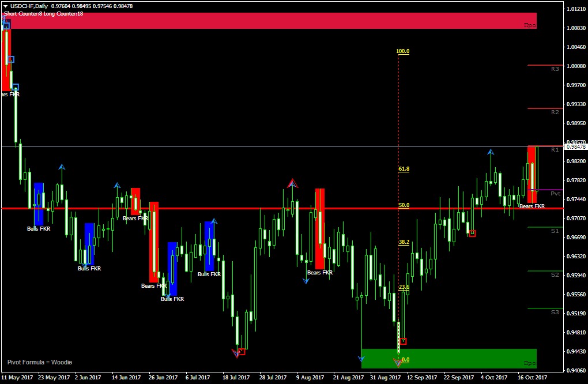Click the 38.2 Fibonacci level label
This screenshot has width=588, height=384.
404,242
